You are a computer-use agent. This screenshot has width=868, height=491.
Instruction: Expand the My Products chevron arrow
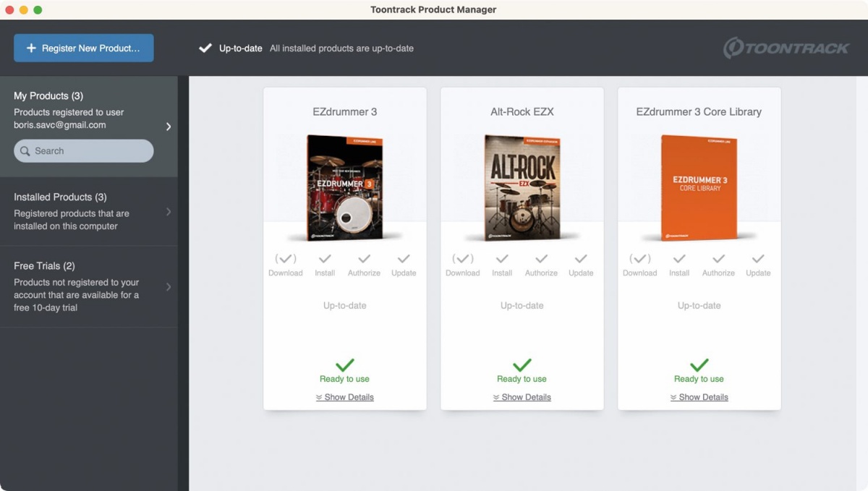coord(169,127)
